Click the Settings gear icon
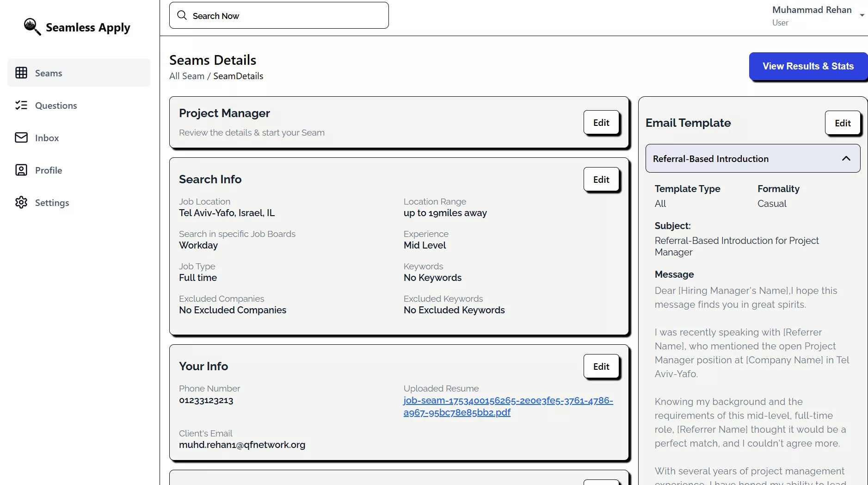868x485 pixels. coord(21,202)
